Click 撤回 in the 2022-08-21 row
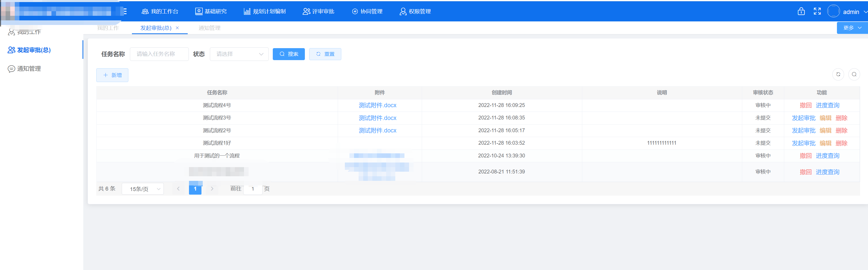The image size is (868, 270). pos(805,172)
